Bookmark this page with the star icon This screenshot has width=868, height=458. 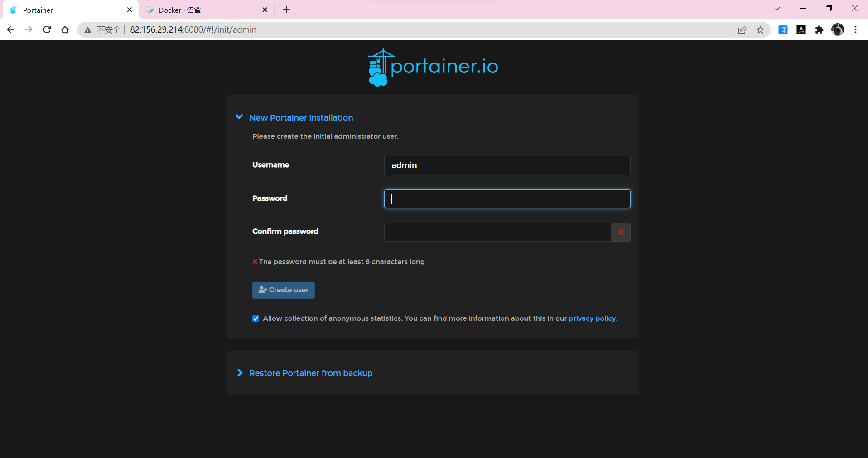click(x=760, y=30)
